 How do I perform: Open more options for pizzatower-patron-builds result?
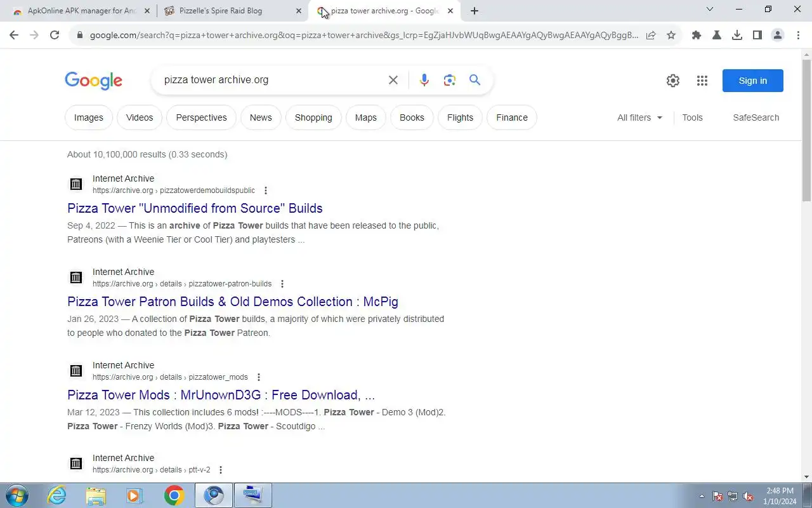point(282,284)
